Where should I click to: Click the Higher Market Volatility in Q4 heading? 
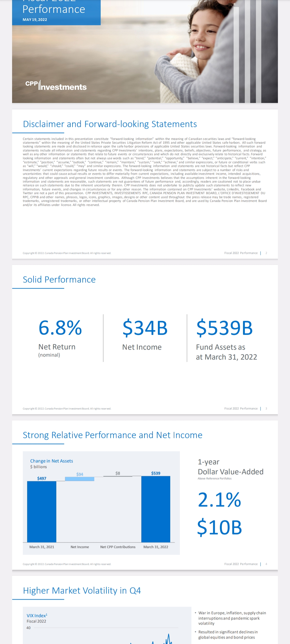[x=82, y=591]
